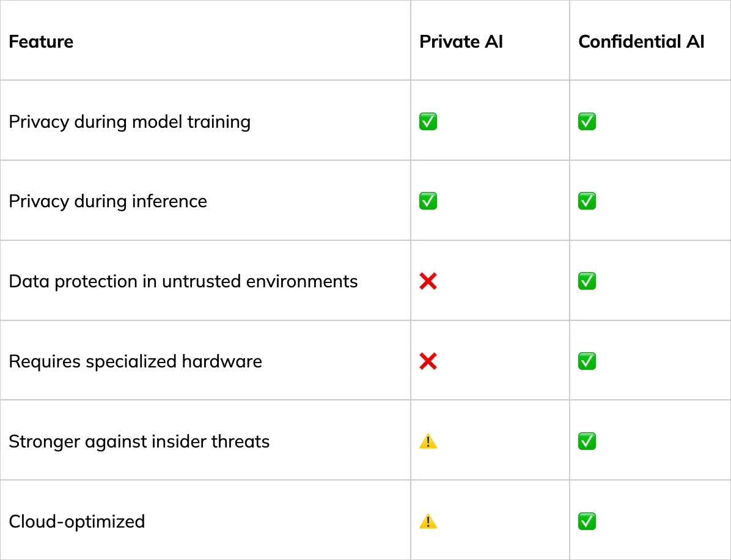731x560 pixels.
Task: Click Confidential AI checkmark for specialized hardware
Action: [x=587, y=361]
